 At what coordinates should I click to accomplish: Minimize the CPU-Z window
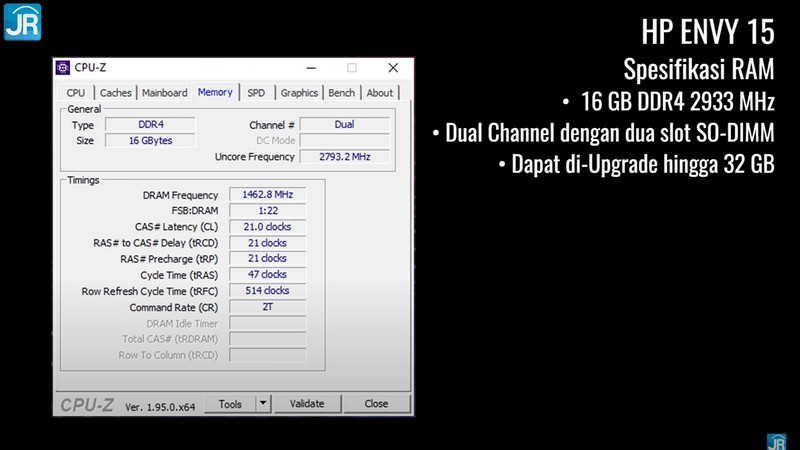pyautogui.click(x=311, y=68)
